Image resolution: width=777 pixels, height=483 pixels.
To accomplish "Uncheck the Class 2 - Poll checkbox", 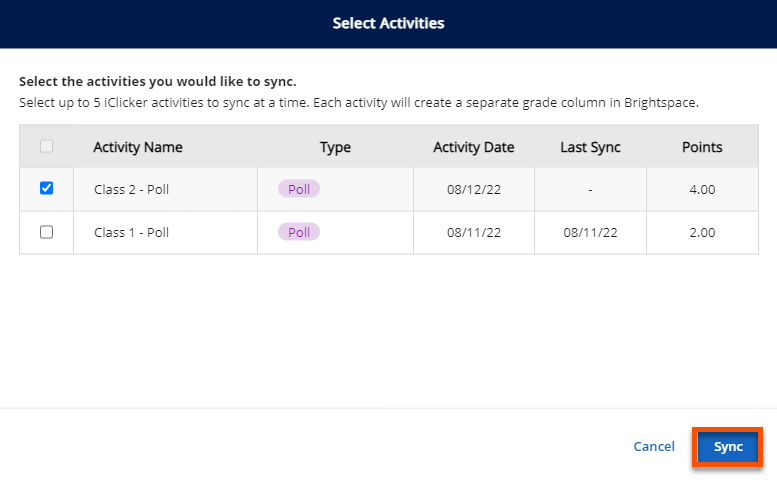I will coord(46,188).
